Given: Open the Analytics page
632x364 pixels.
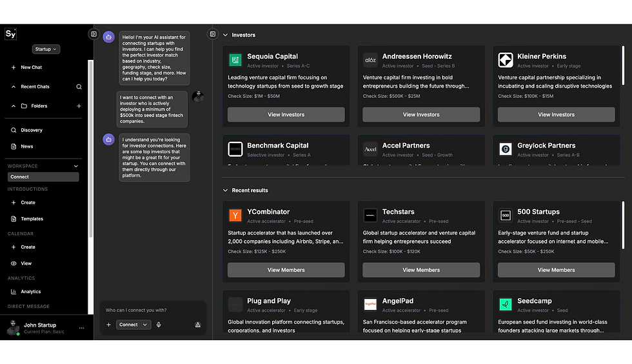Looking at the screenshot, I should [x=26, y=291].
